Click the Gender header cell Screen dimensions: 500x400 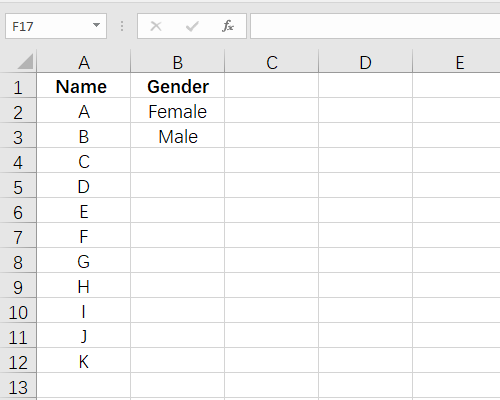(x=178, y=86)
